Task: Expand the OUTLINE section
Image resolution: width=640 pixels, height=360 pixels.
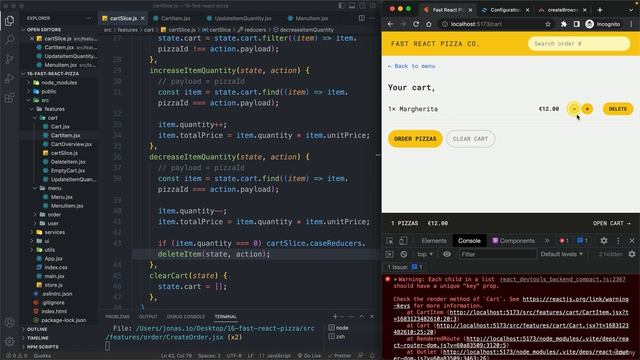Action: pos(37,329)
